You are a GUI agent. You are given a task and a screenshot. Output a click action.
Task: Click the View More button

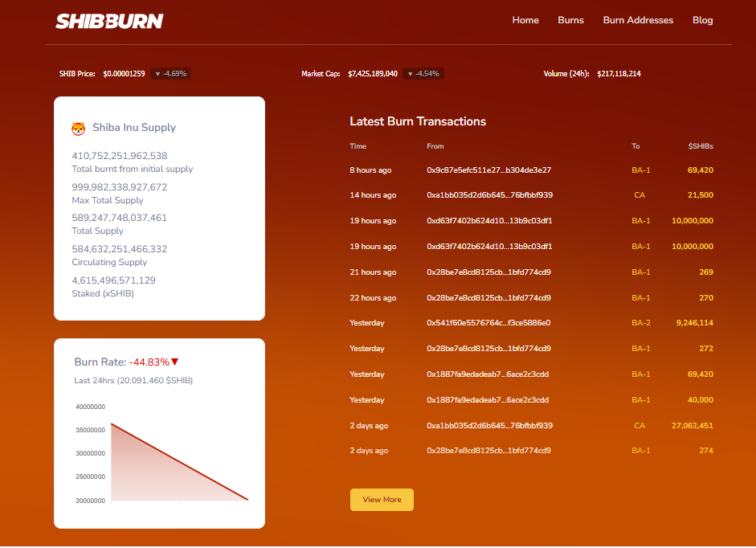[x=382, y=500]
